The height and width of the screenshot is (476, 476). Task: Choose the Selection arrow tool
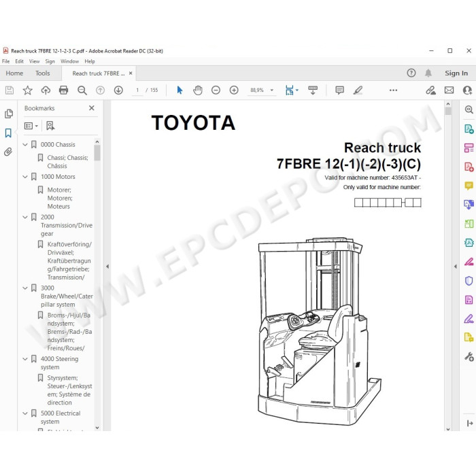(180, 90)
